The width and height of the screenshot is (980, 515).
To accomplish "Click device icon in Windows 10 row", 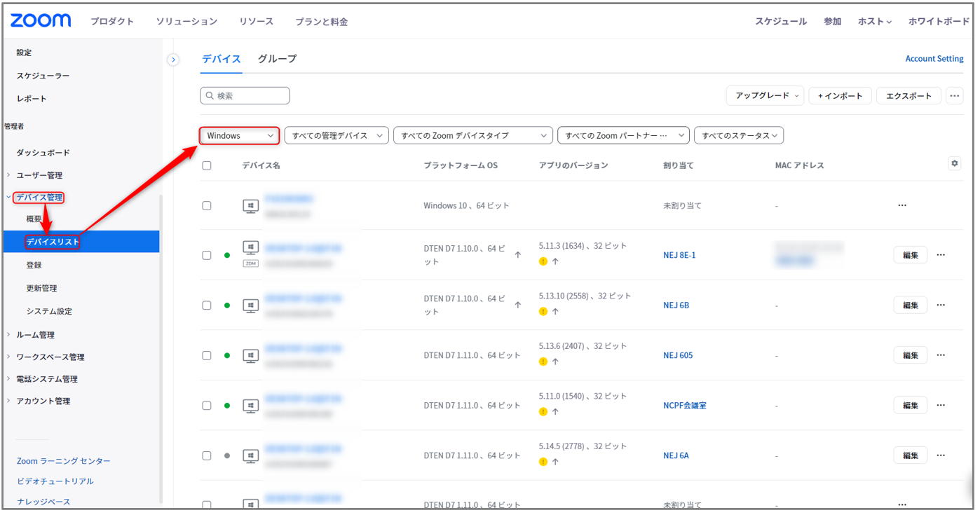I will pyautogui.click(x=251, y=206).
